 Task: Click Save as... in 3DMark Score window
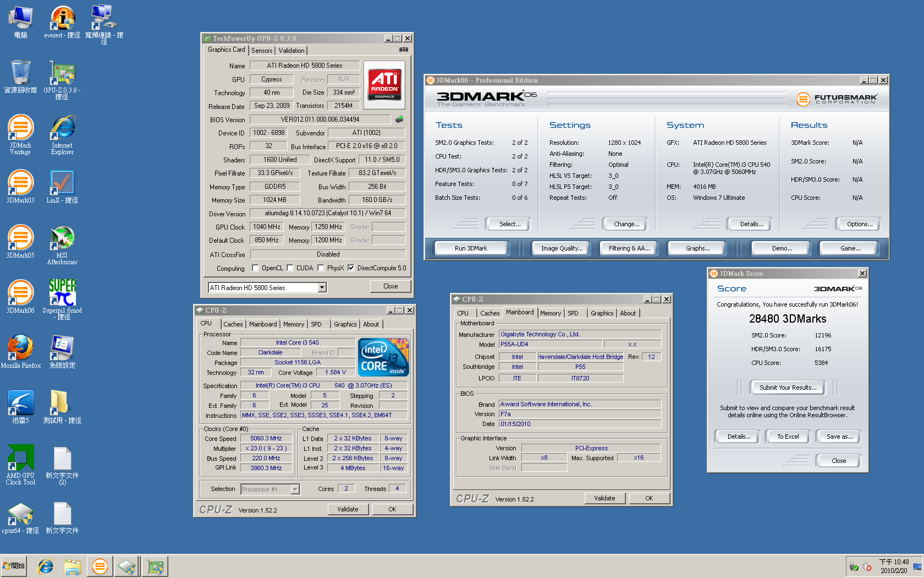(x=839, y=437)
